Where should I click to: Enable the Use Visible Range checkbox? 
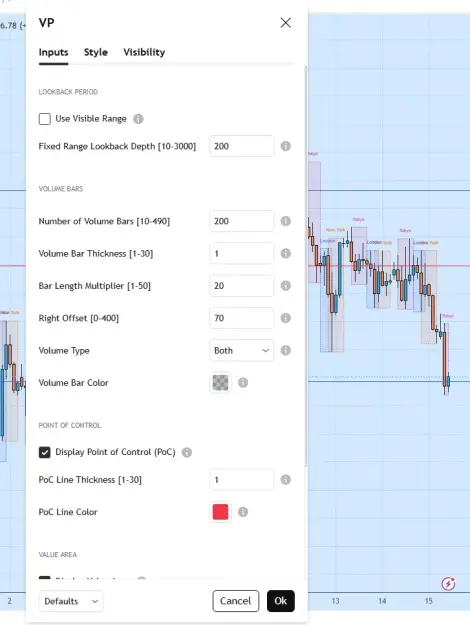point(45,119)
